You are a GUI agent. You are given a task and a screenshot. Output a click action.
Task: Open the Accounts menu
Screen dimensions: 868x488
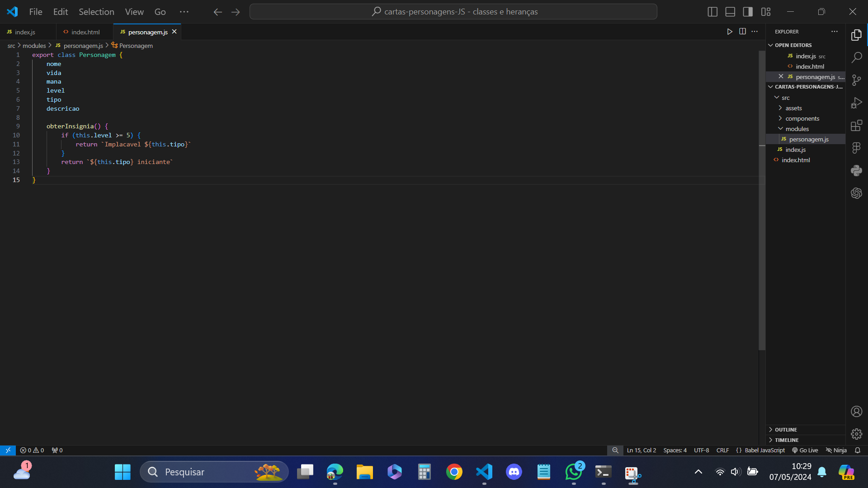click(856, 411)
